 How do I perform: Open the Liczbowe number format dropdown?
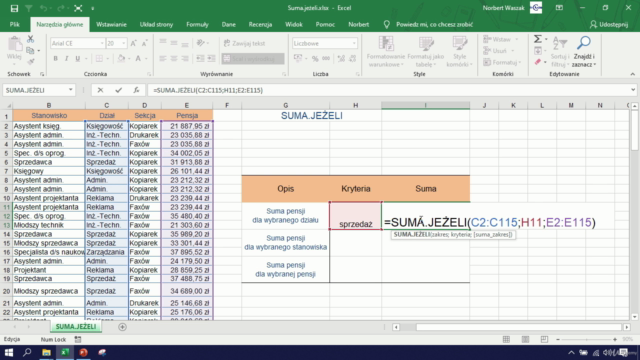[354, 43]
